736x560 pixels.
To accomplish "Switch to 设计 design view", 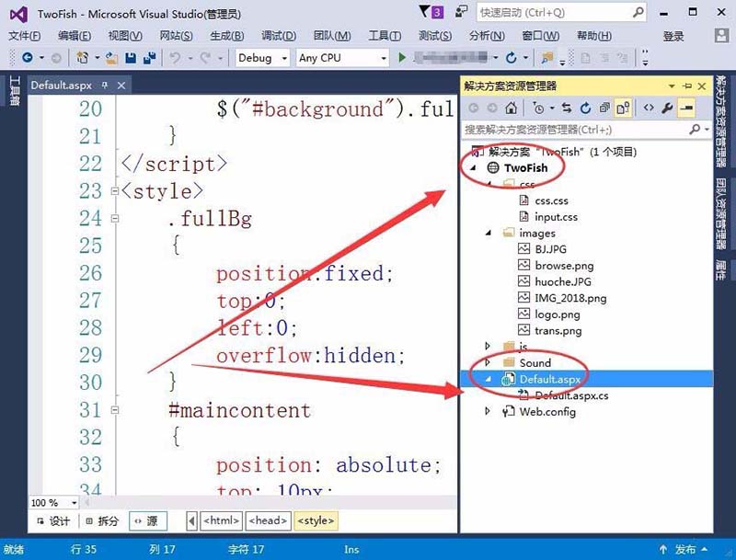I will (x=53, y=521).
